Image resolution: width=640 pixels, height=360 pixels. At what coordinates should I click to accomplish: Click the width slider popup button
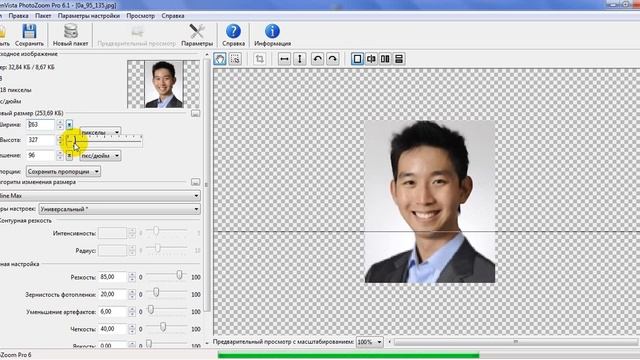[69, 124]
